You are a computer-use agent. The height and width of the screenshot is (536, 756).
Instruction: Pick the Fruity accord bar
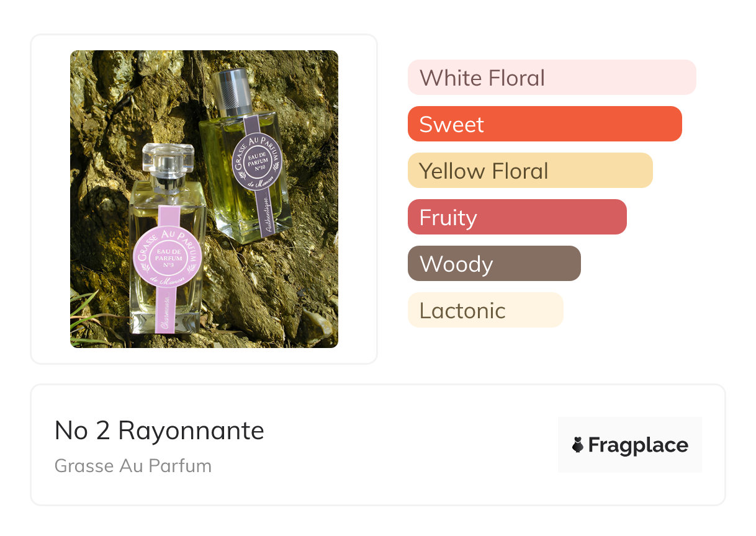tap(516, 217)
